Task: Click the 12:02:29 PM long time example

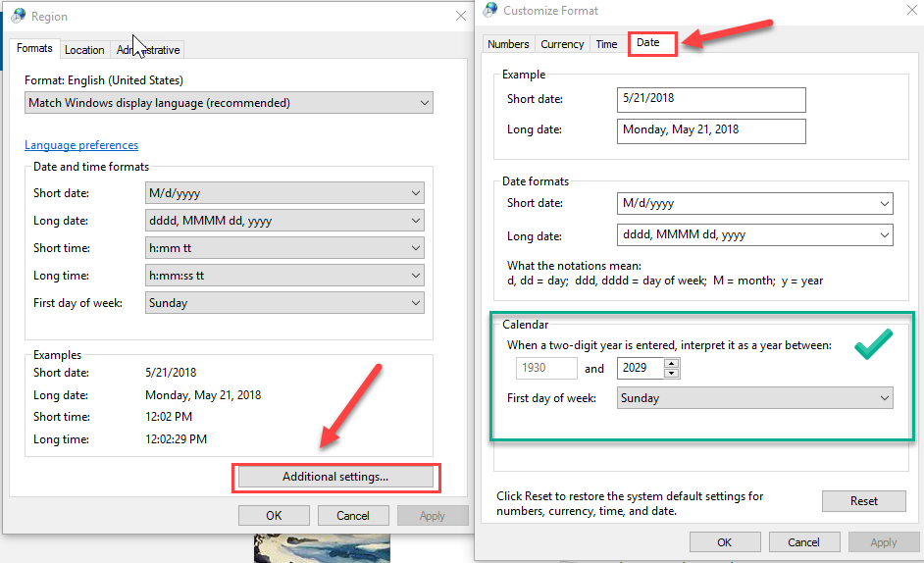Action: [x=177, y=439]
